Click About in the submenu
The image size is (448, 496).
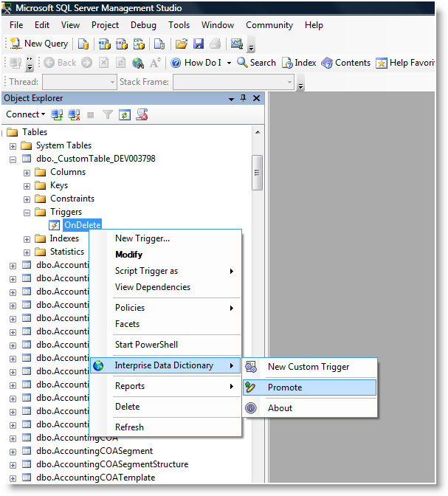310,408
